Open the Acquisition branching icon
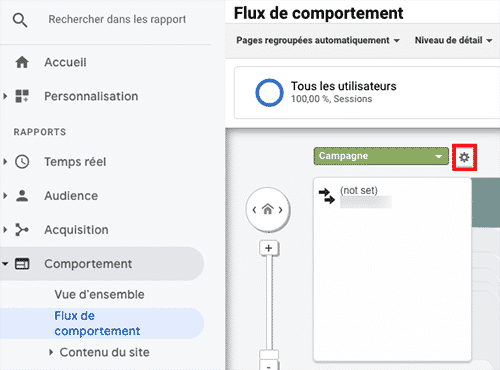Viewport: 500px width, 370px height. point(22,230)
